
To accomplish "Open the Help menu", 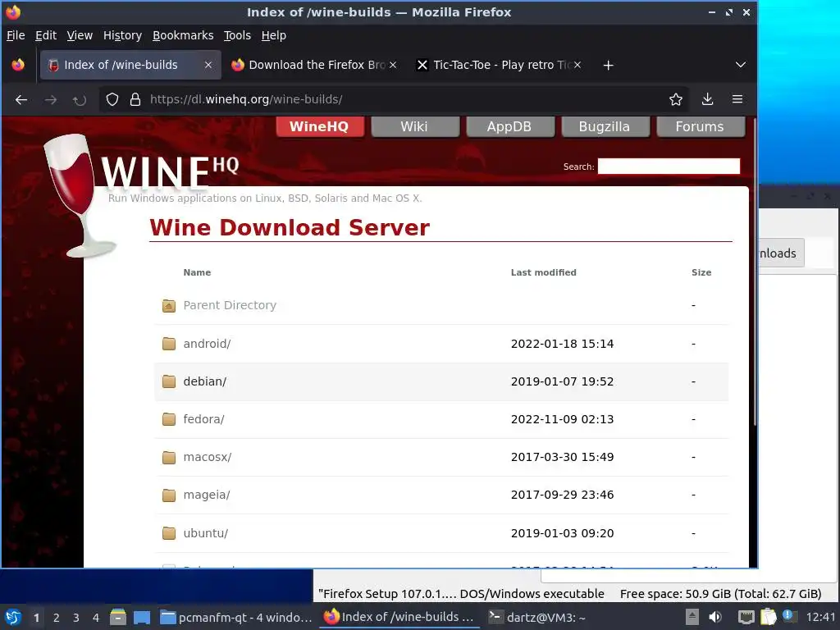I will [273, 35].
